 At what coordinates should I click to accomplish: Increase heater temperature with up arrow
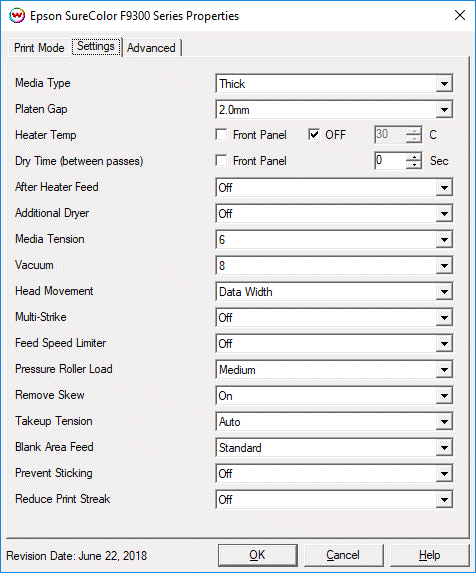tap(414, 131)
